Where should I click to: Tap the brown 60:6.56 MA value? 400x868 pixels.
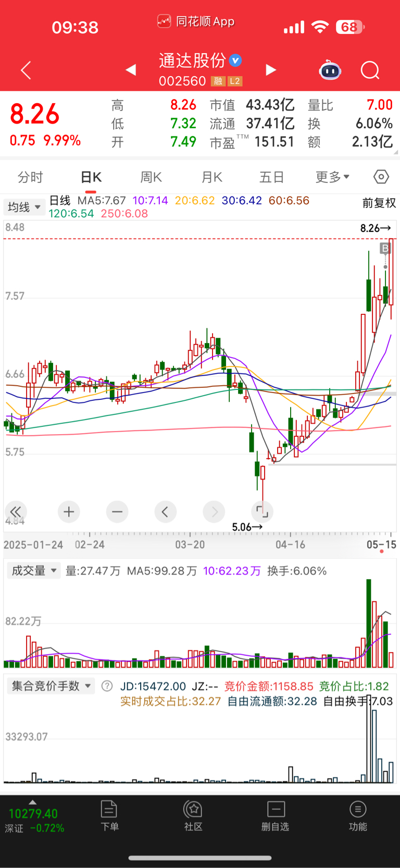click(289, 201)
